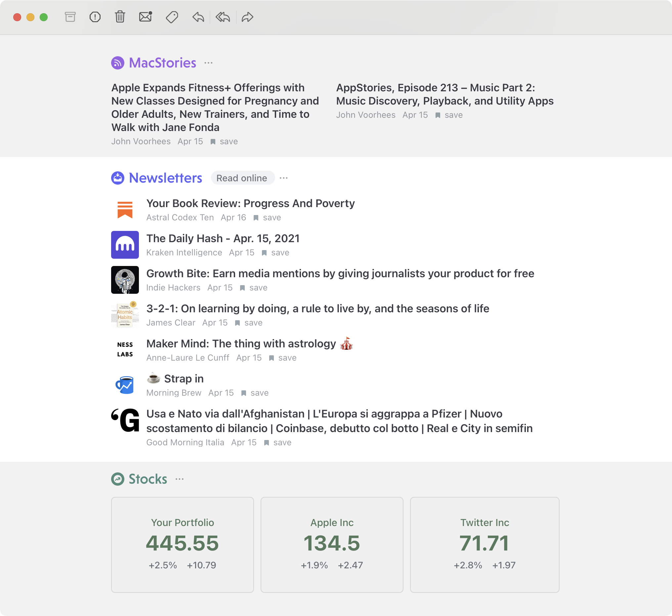Minimize the window with yellow button

[x=30, y=17]
